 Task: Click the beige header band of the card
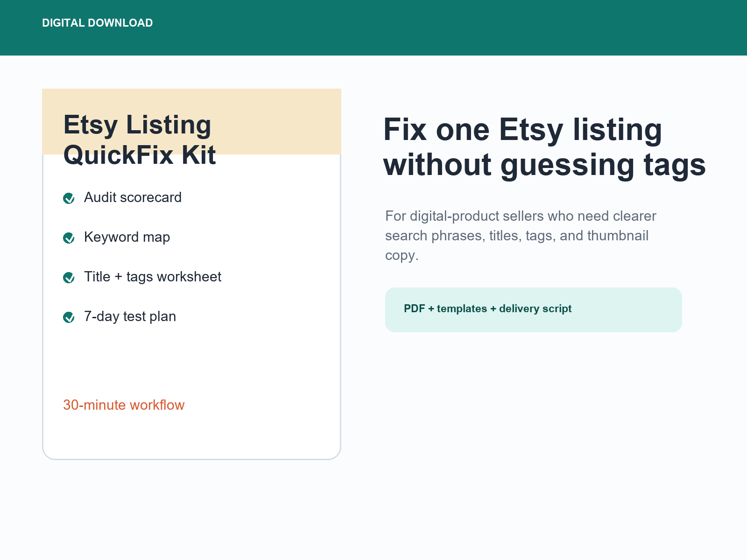(x=191, y=121)
